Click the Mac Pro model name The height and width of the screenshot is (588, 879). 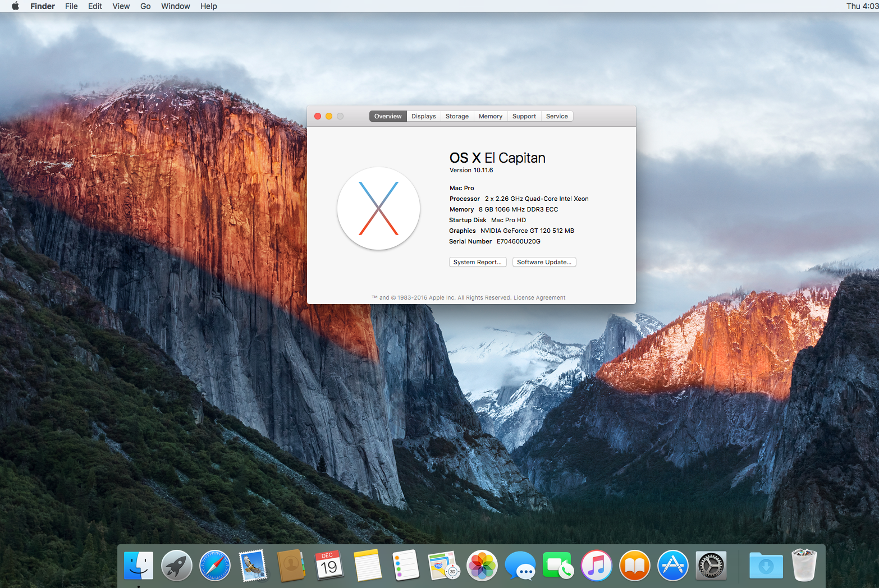(x=462, y=188)
